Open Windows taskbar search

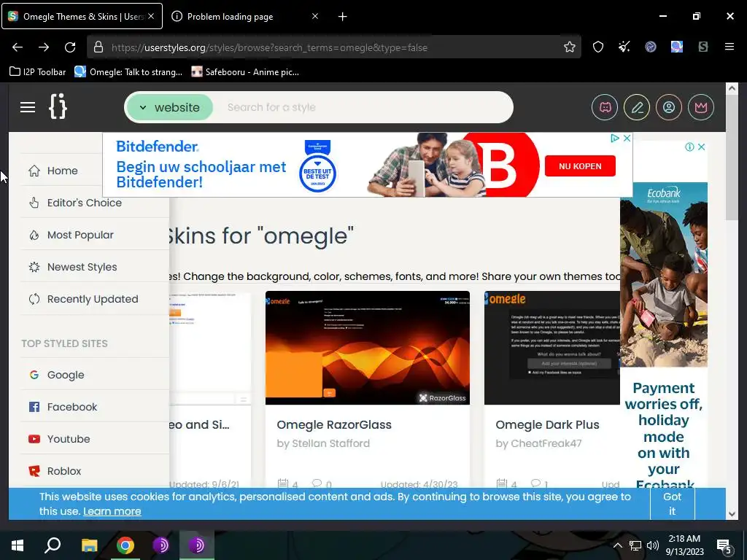click(x=53, y=545)
